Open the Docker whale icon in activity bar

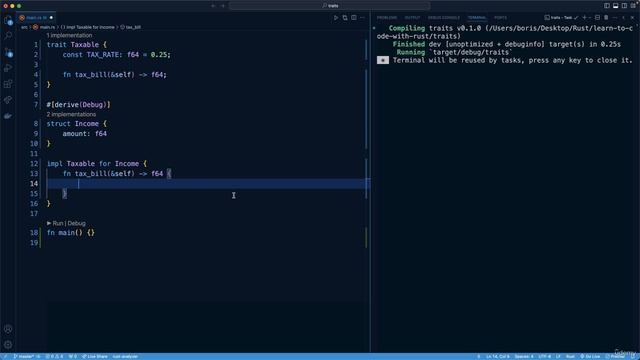8,116
